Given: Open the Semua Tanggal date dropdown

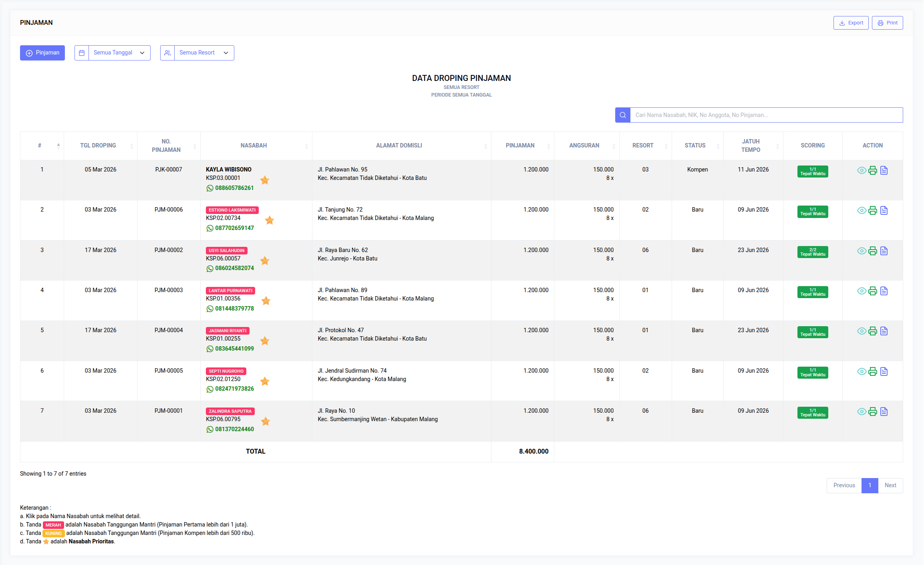Looking at the screenshot, I should pos(119,53).
